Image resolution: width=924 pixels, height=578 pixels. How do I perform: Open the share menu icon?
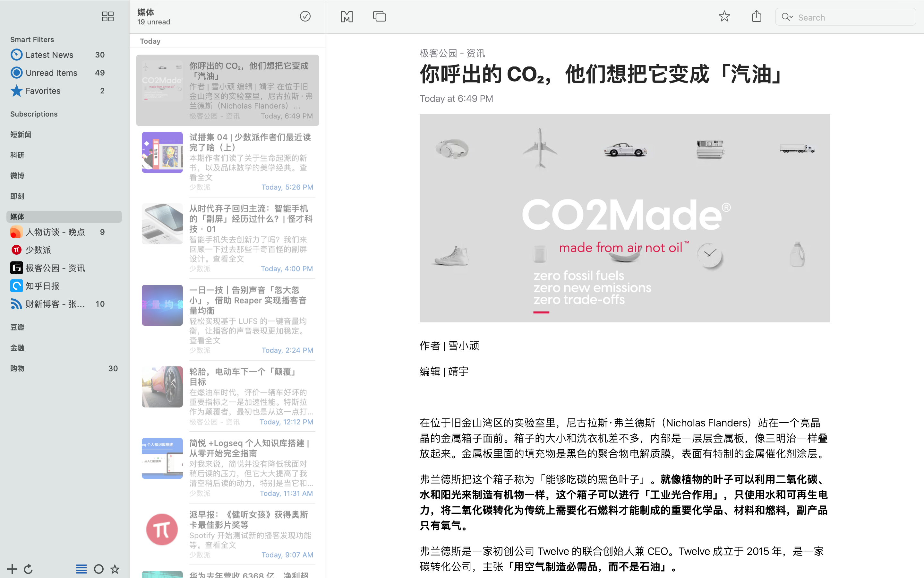(757, 16)
